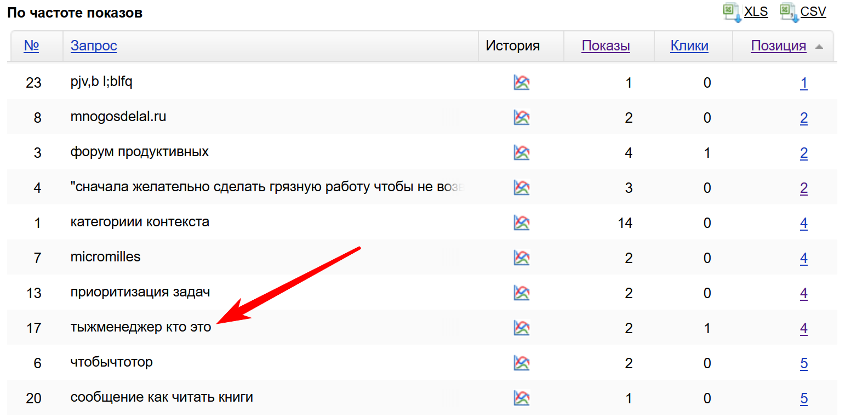Screen dimensions: 868x417
Task: Export the table via CSV link
Action: (x=813, y=12)
